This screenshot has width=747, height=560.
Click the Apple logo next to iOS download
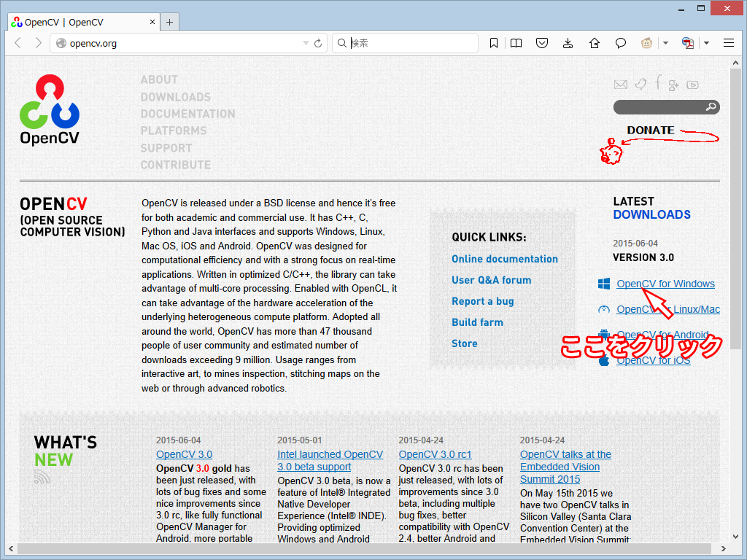click(604, 359)
